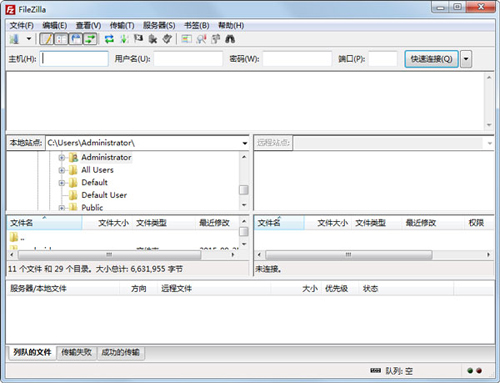Open the 服务器(S) menu

pos(159,25)
